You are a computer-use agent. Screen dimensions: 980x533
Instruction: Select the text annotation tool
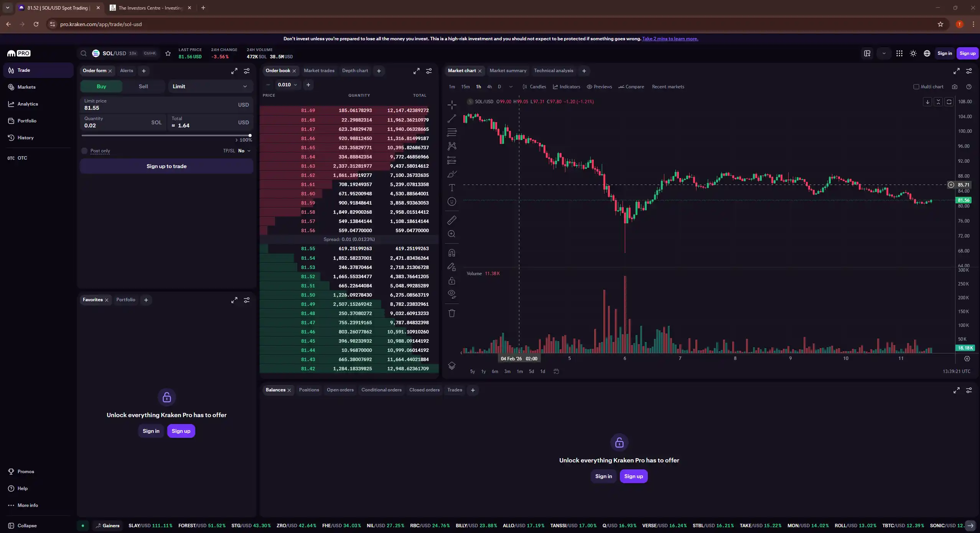point(452,188)
